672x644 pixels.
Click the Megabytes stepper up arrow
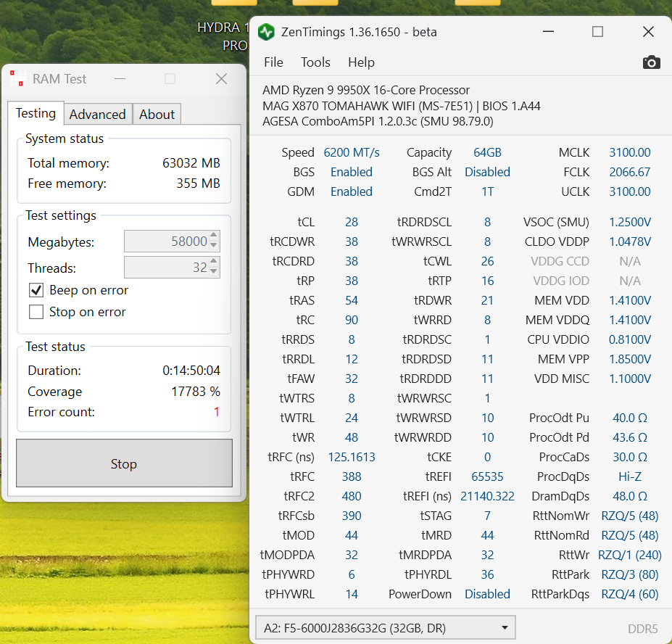pyautogui.click(x=214, y=236)
